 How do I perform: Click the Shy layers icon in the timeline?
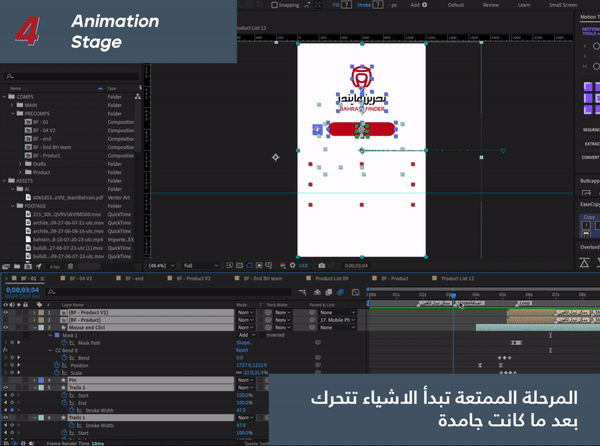tap(317, 292)
